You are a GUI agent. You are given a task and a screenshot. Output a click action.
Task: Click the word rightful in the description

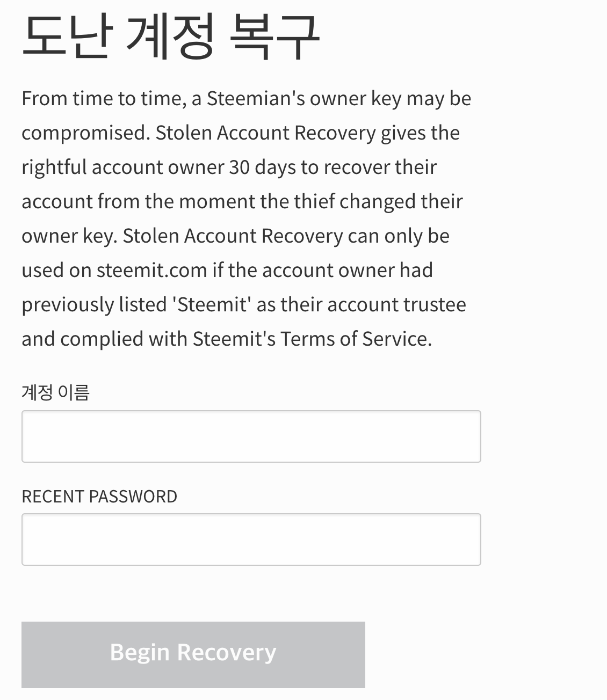click(54, 167)
